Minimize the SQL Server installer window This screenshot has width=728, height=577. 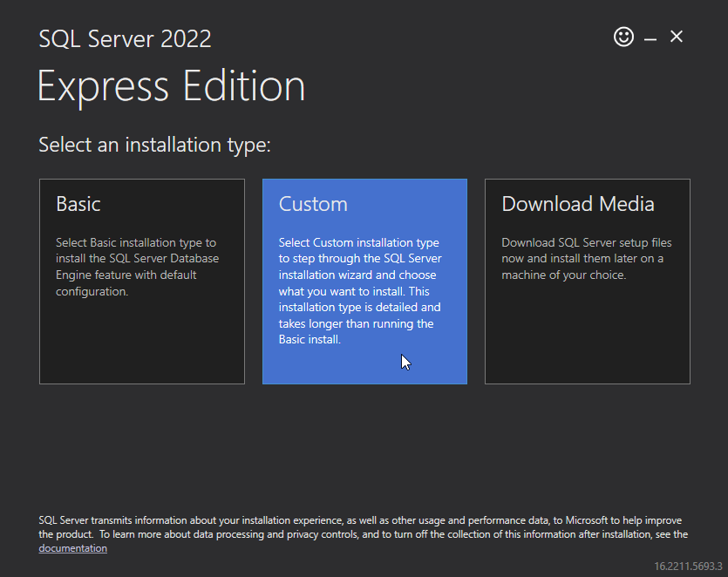pyautogui.click(x=650, y=39)
